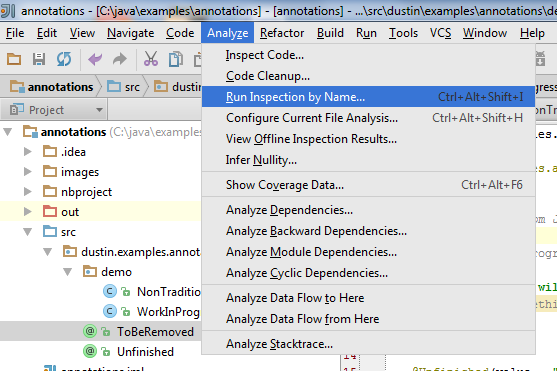Select Unfinished in project tree

coord(145,352)
